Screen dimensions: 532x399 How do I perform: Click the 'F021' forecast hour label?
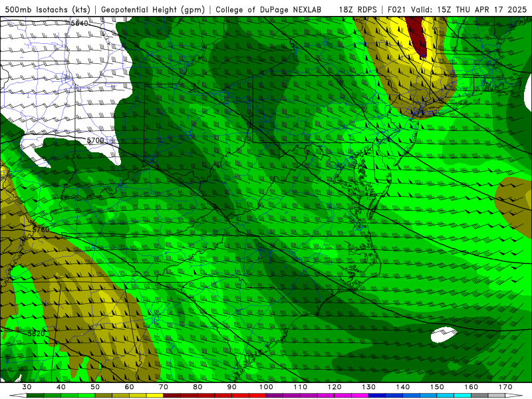pos(397,9)
